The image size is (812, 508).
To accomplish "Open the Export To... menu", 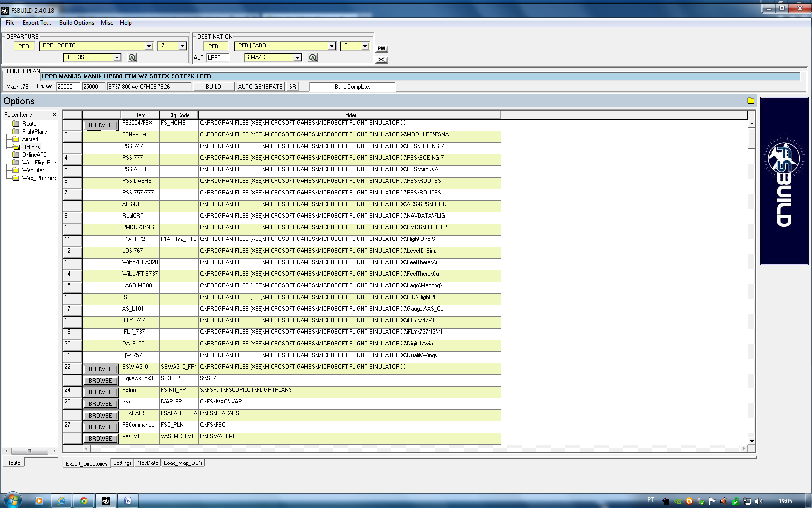I will tap(37, 23).
